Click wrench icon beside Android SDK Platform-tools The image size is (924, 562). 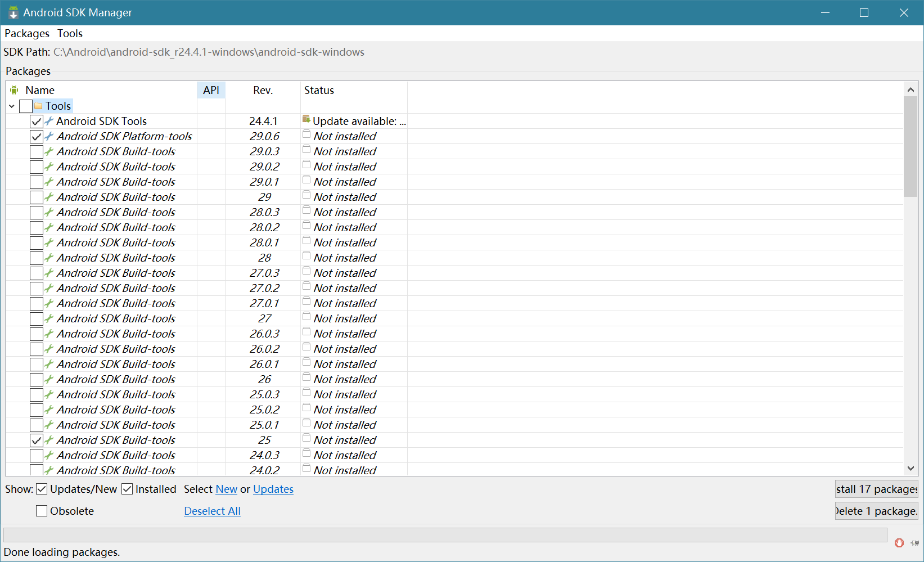[x=49, y=136]
